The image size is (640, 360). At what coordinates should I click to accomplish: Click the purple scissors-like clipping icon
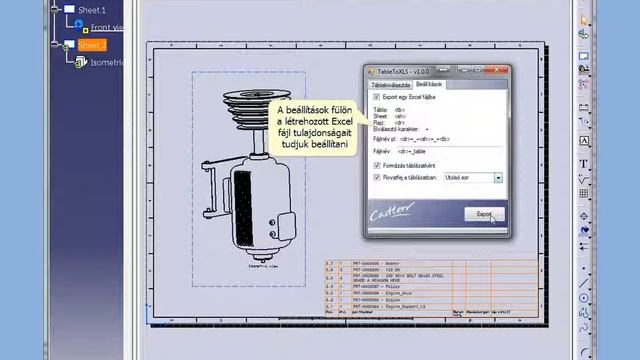pos(584,84)
